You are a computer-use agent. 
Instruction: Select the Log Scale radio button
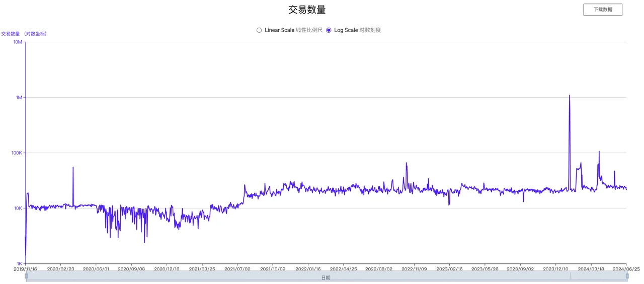point(329,30)
